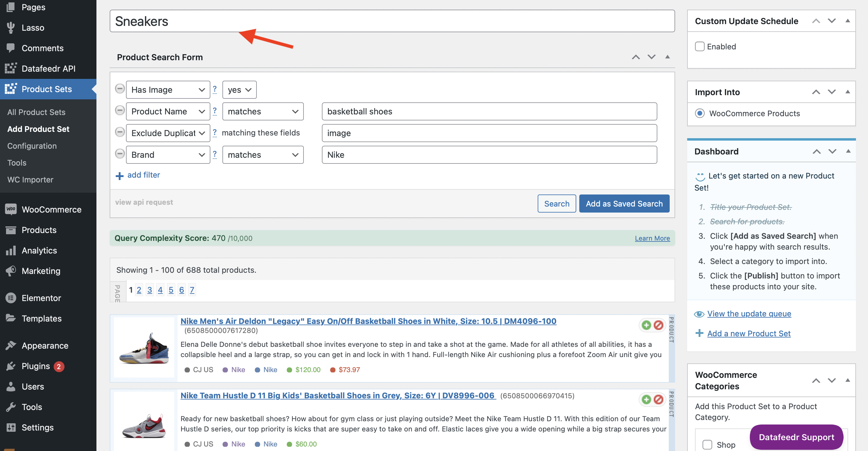The height and width of the screenshot is (451, 868).
Task: Block the Team Hustle D 11 product
Action: pos(658,399)
